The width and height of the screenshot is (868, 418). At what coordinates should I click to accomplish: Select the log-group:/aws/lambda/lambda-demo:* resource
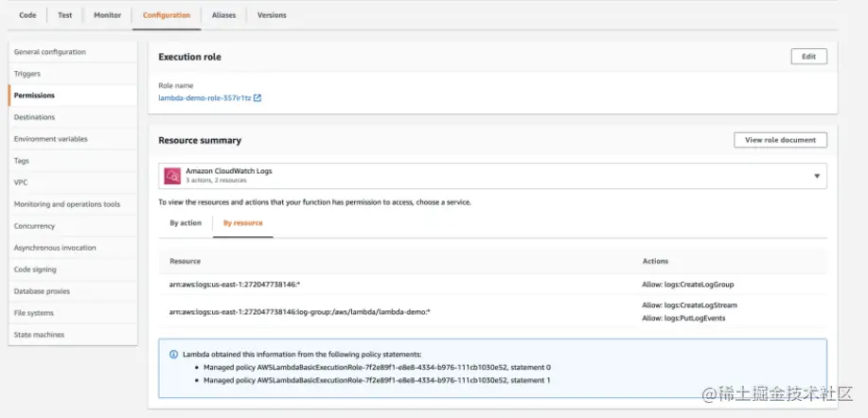(x=300, y=312)
